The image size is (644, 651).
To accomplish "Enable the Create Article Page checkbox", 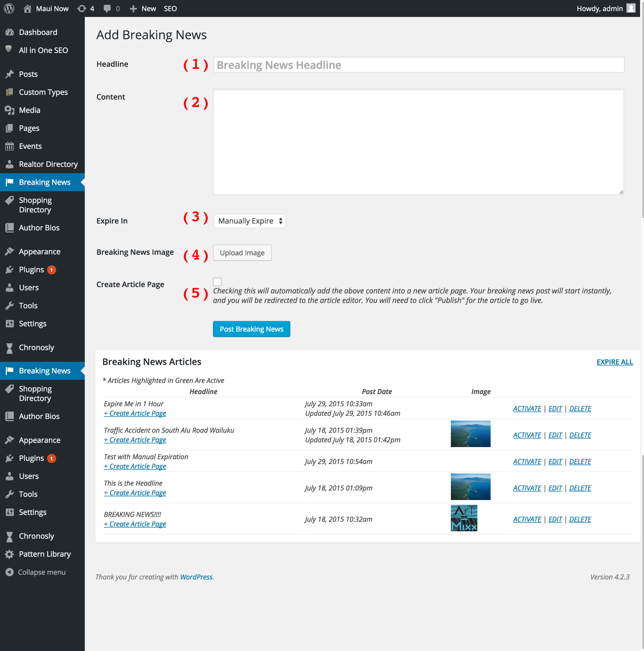I will 217,282.
